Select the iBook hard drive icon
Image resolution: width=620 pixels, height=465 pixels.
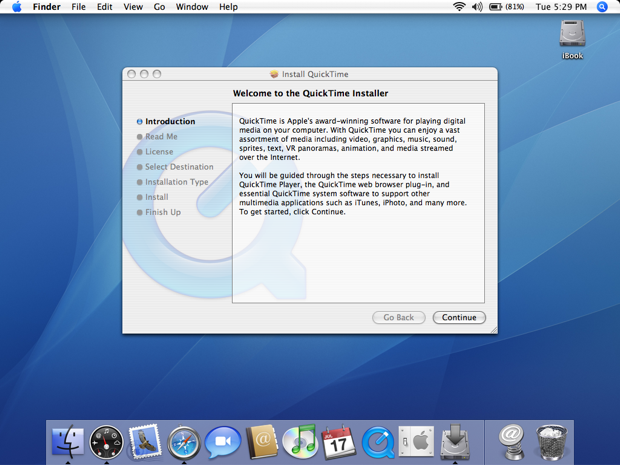click(x=572, y=34)
